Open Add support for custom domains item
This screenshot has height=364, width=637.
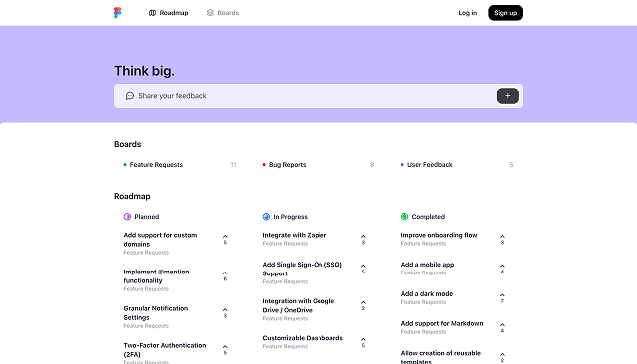(x=160, y=240)
